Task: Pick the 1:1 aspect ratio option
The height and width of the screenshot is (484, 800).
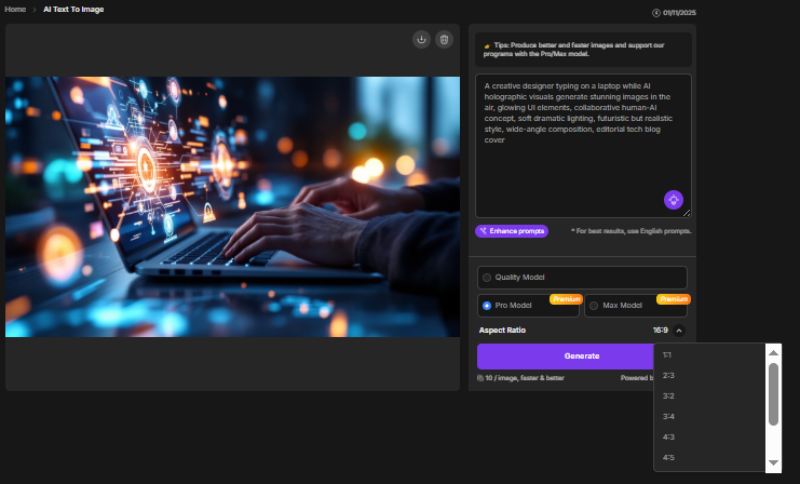Action: (x=668, y=355)
